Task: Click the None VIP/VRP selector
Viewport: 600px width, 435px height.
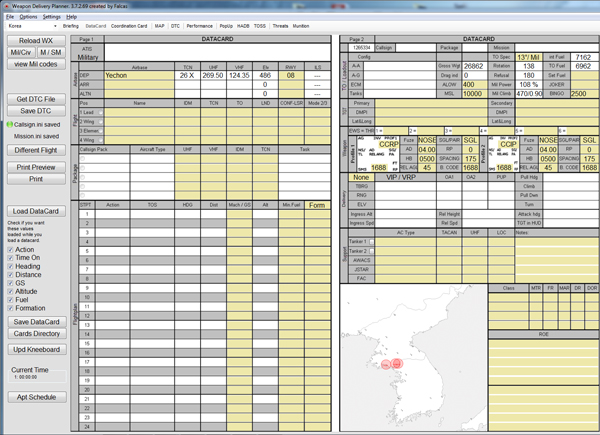Action: click(x=361, y=177)
